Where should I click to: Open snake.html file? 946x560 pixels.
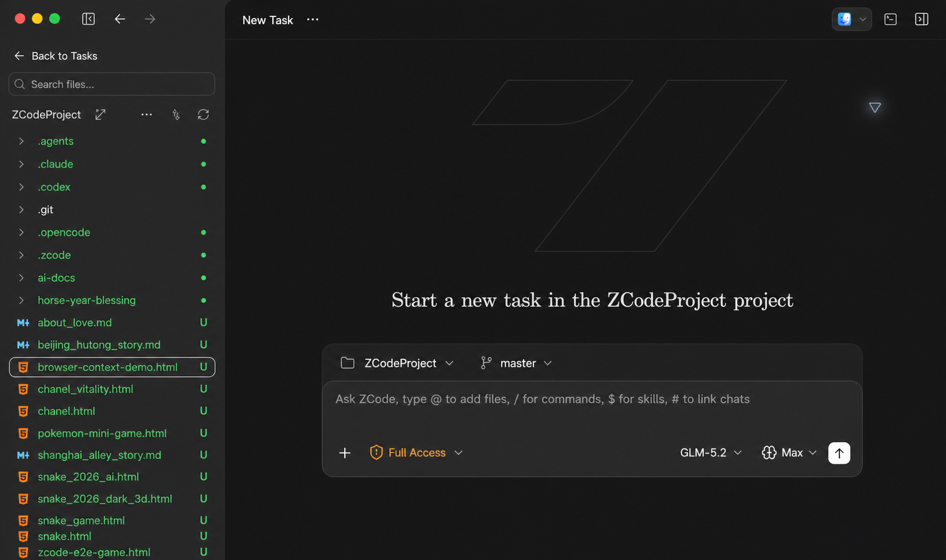point(111,536)
